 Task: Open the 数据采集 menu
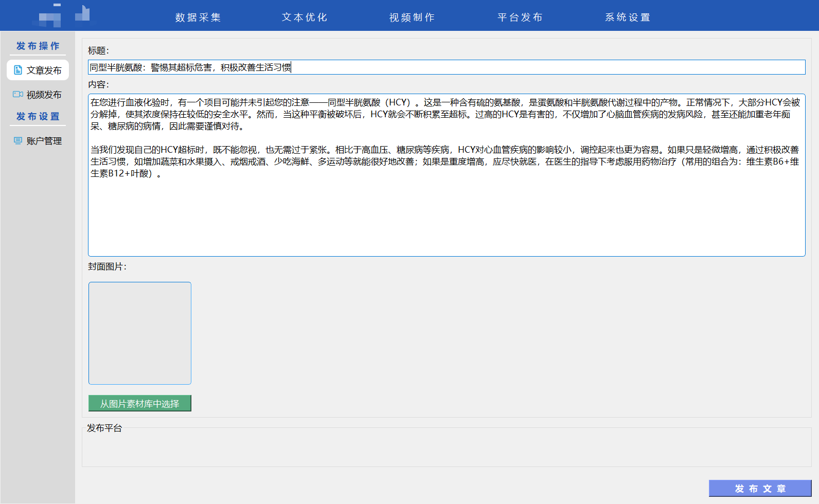(x=198, y=17)
